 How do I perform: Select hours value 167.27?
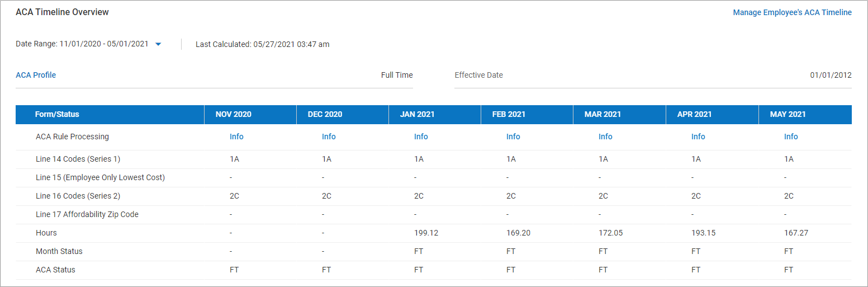point(796,233)
